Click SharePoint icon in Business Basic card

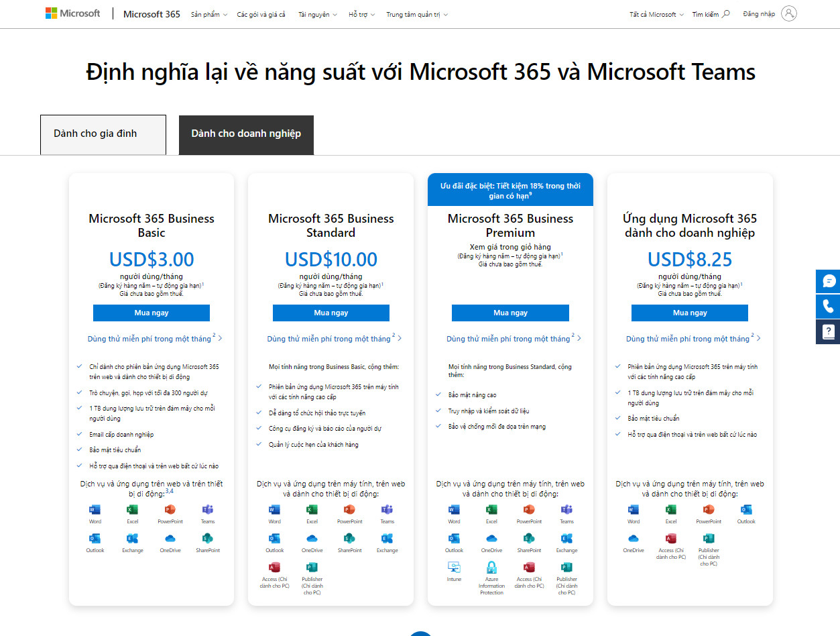pos(207,539)
